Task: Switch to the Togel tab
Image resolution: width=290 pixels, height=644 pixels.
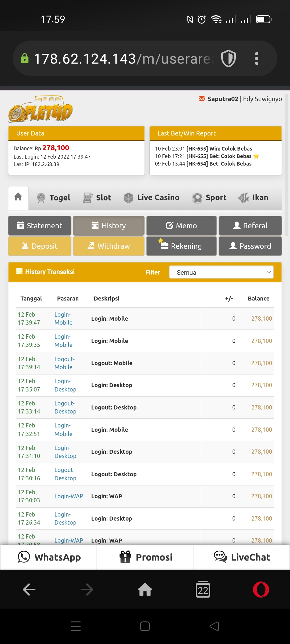Action: (54, 198)
